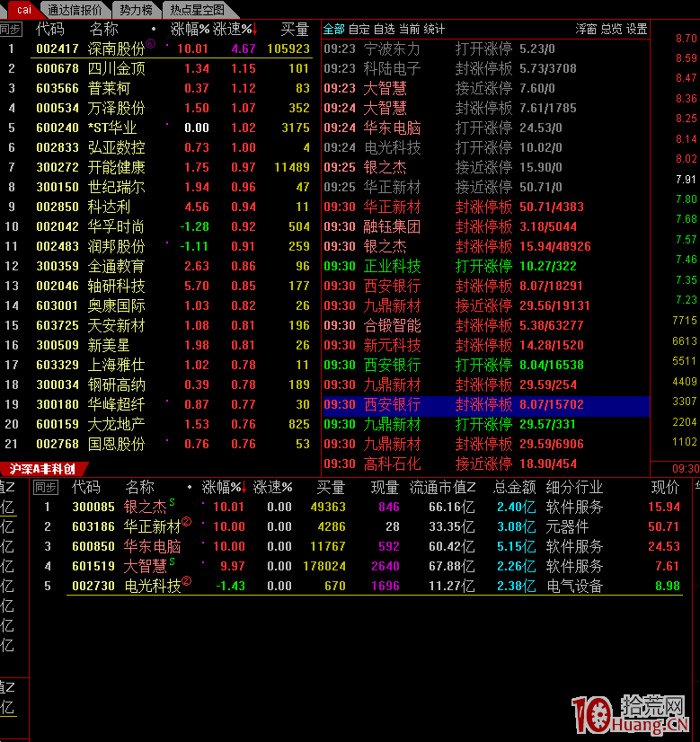Select bottom row 601519 大智慧

tap(362, 567)
